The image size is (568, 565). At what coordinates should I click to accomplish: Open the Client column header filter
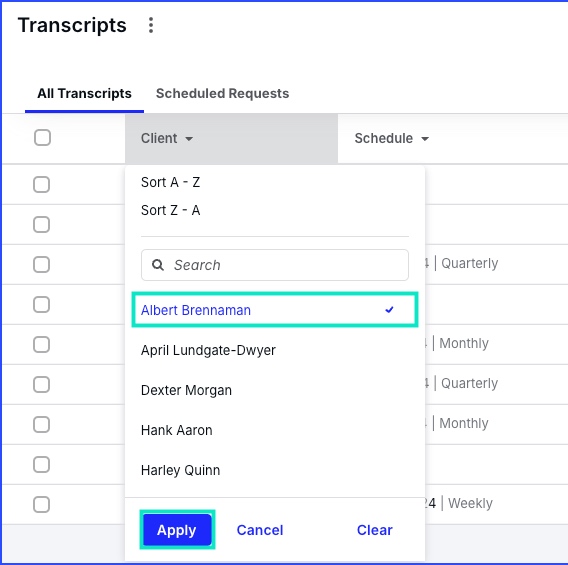[231, 138]
